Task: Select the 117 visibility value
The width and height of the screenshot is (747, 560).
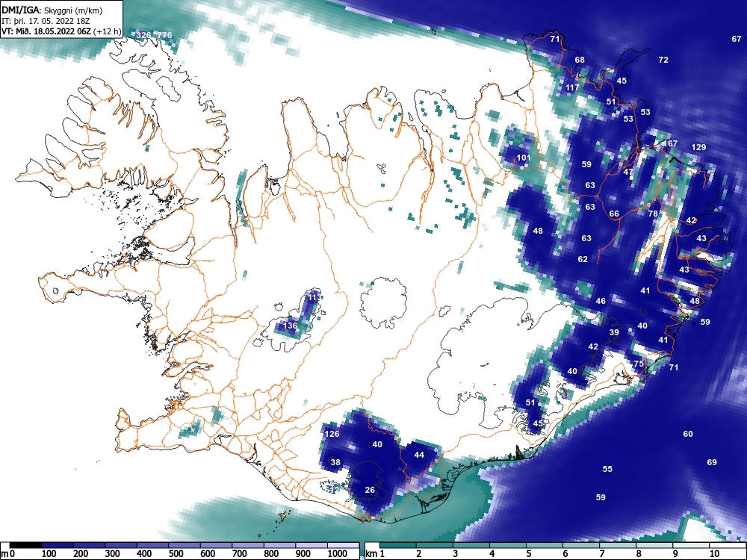Action: click(572, 87)
